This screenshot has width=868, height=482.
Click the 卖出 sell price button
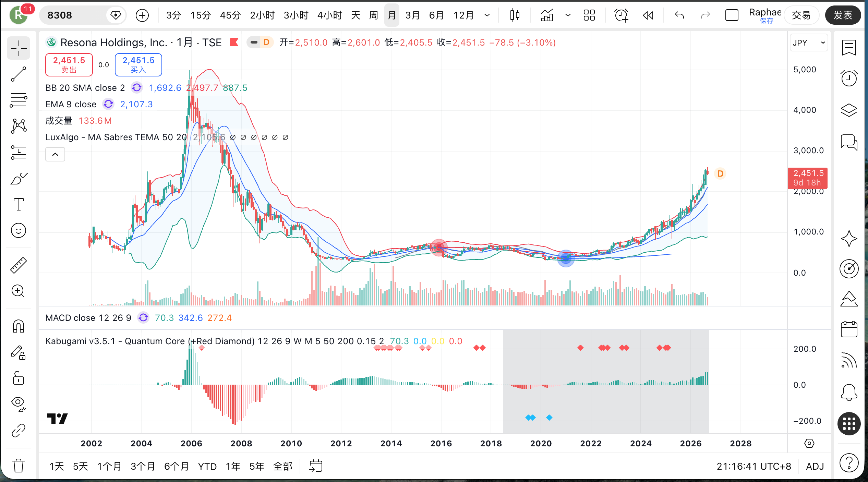(x=69, y=64)
